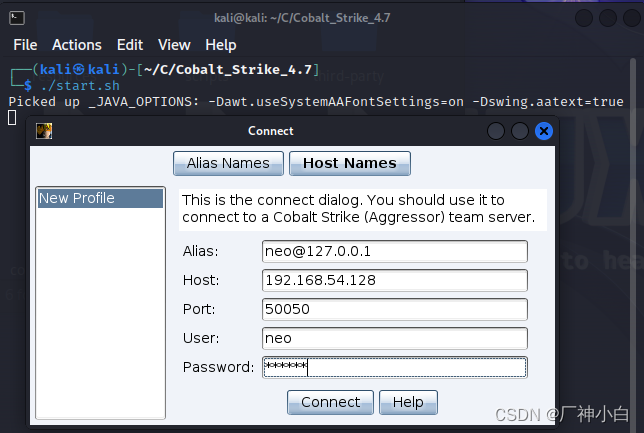Viewport: 644px width, 433px height.
Task: Click the terminal icon in the title bar
Action: [17, 18]
